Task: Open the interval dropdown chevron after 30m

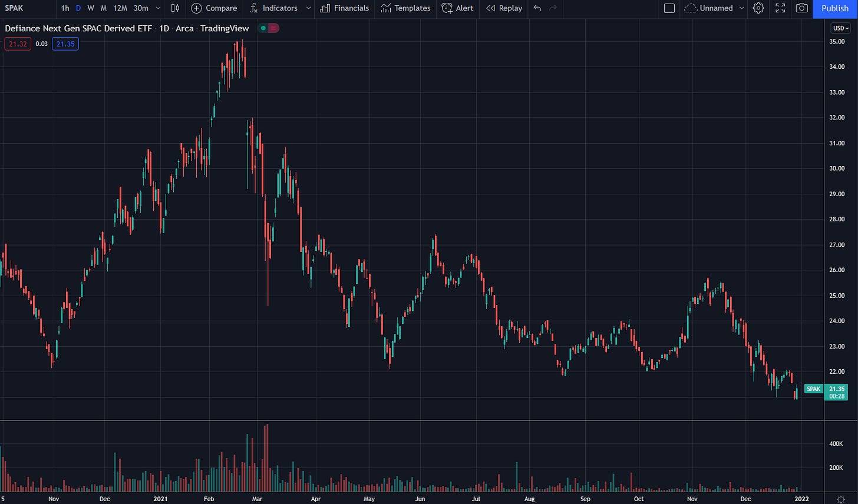Action: pyautogui.click(x=158, y=8)
